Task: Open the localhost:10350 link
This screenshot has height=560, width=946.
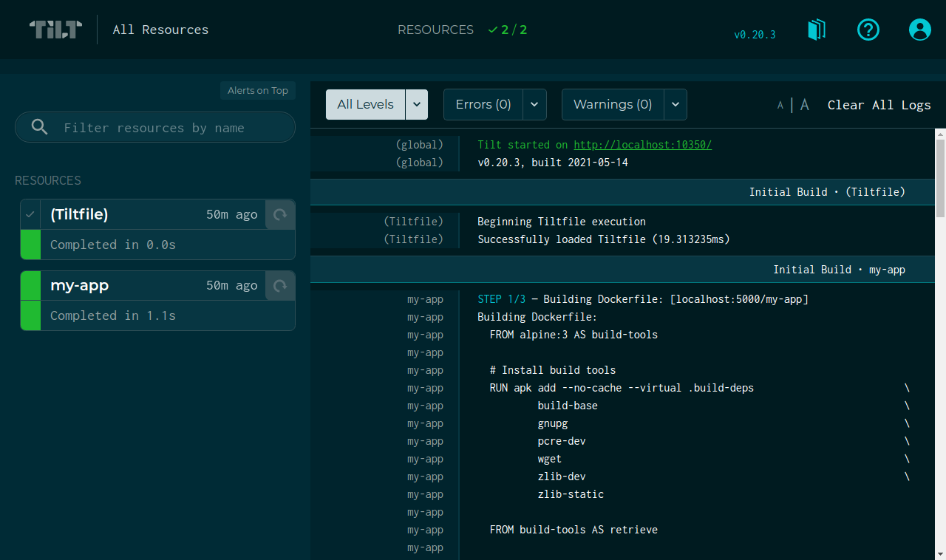Action: pos(642,145)
